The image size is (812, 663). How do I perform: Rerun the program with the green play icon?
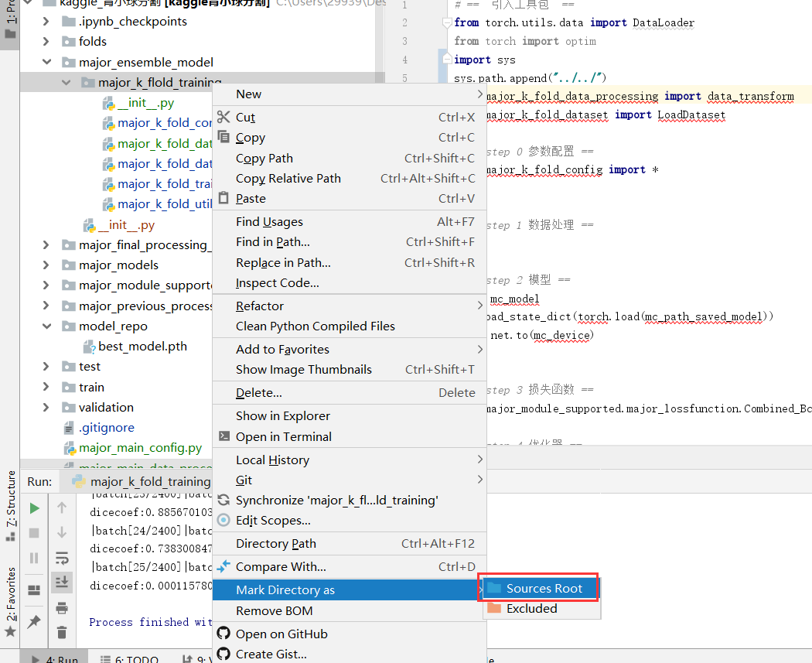coord(34,508)
